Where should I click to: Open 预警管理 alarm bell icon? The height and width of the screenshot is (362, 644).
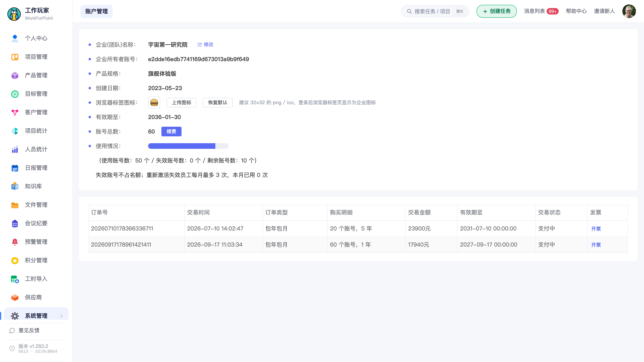[x=15, y=242]
